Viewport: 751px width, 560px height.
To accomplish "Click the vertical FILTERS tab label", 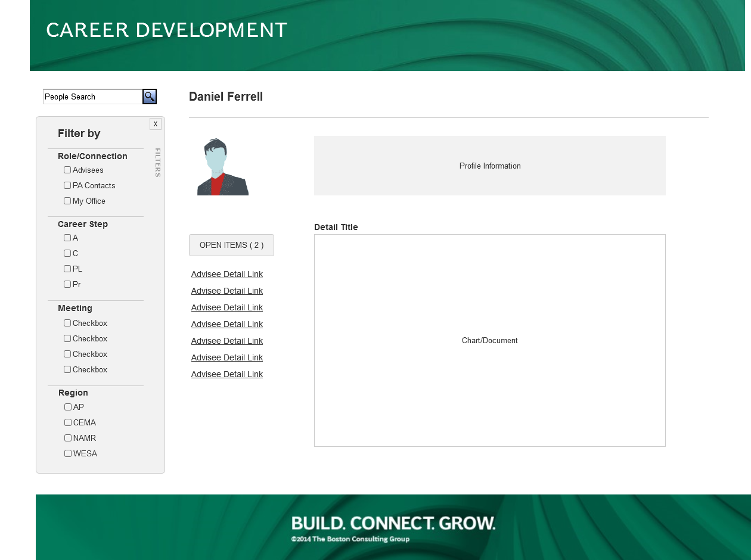I will click(x=158, y=163).
